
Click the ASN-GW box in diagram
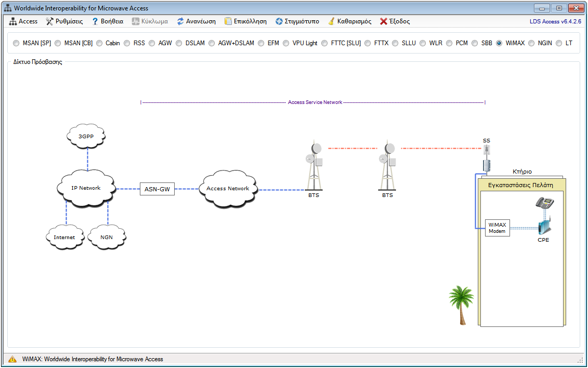pyautogui.click(x=156, y=189)
